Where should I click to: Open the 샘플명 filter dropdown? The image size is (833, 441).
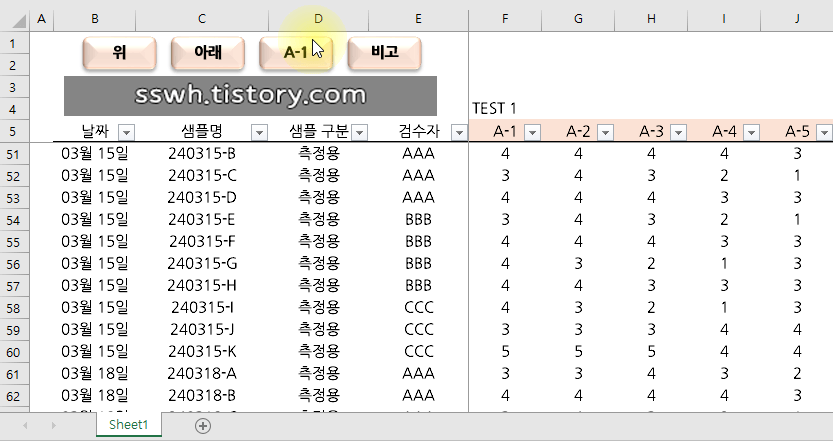point(259,132)
